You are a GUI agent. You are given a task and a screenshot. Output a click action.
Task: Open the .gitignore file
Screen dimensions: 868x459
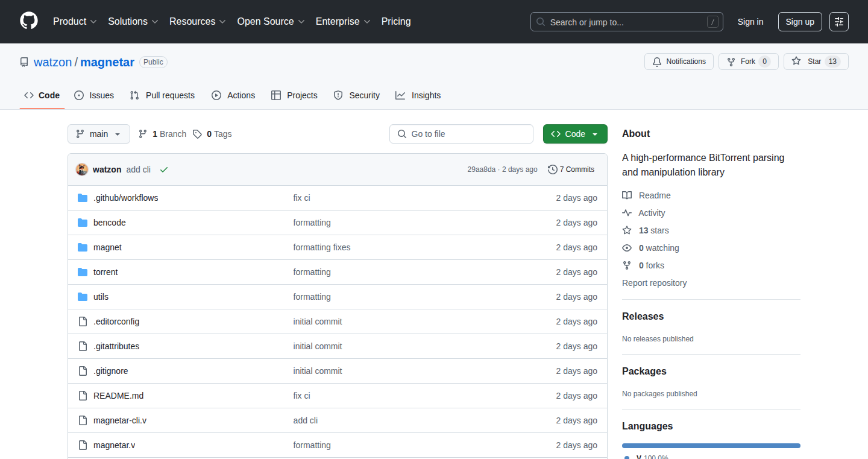[x=111, y=371]
